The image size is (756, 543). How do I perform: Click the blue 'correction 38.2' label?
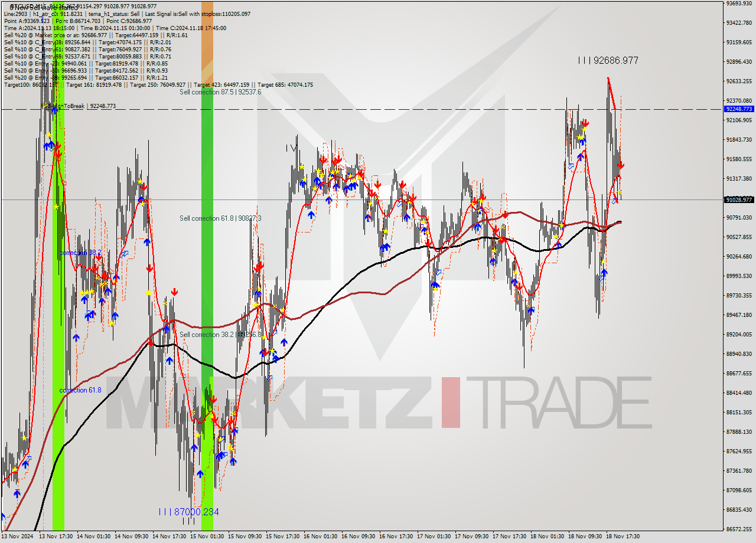80,253
